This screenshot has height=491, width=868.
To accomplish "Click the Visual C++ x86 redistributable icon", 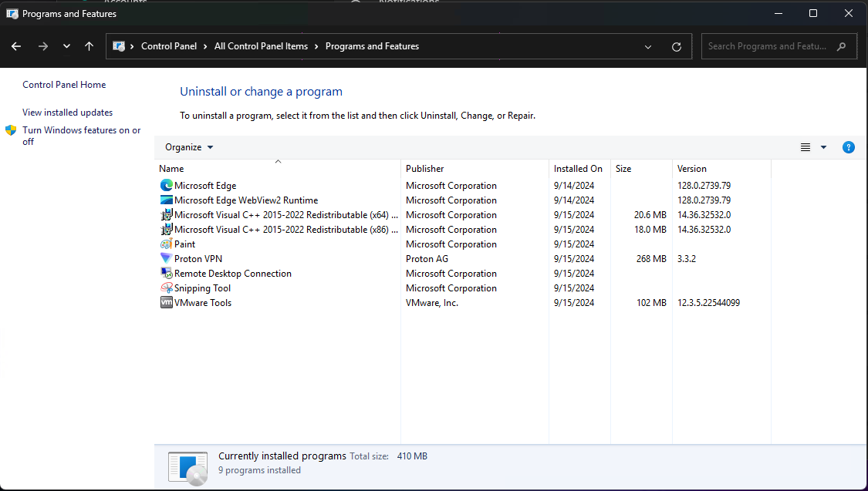I will (166, 230).
